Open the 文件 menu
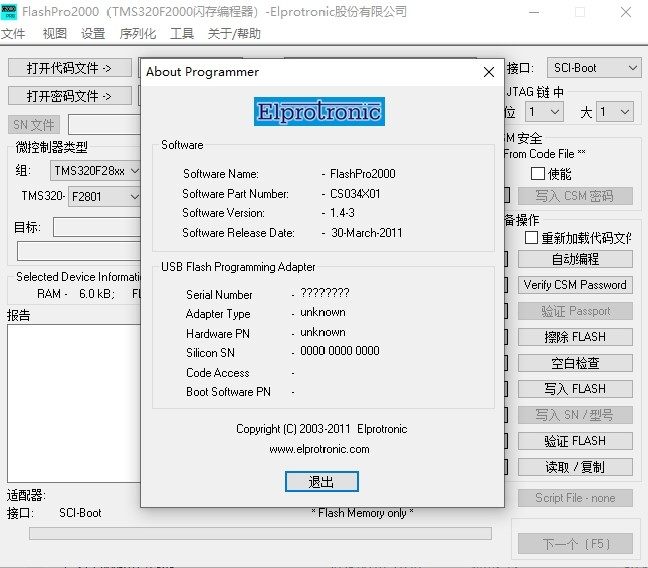The height and width of the screenshot is (568, 648). [x=13, y=33]
